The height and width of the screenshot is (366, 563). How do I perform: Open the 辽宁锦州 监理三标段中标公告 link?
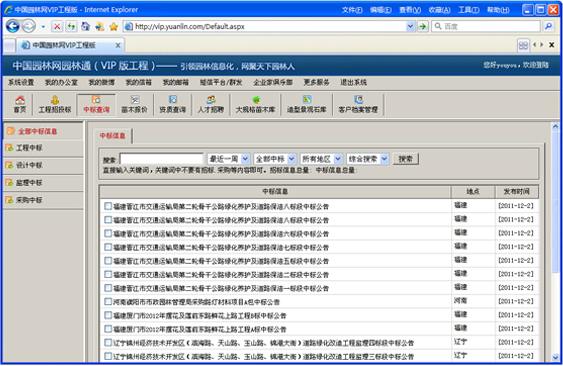(264, 357)
